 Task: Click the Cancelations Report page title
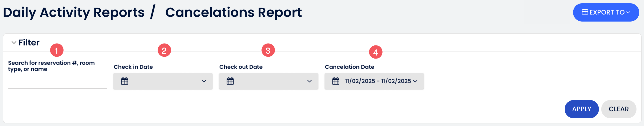tap(233, 12)
